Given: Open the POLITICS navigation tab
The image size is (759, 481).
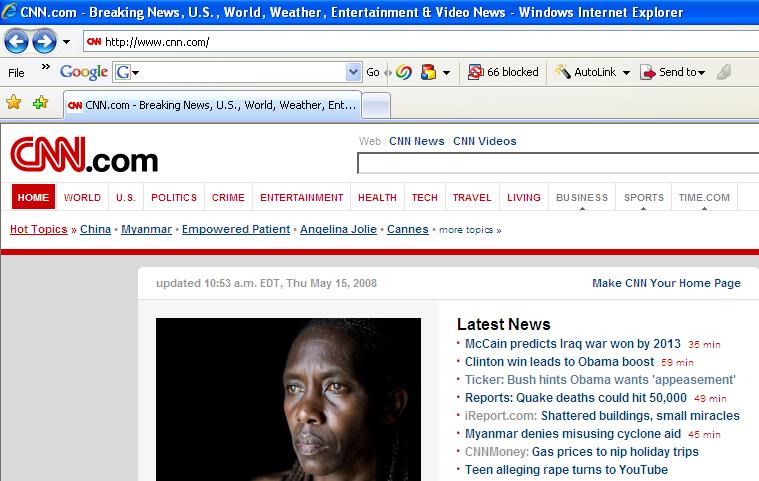Looking at the screenshot, I should tap(174, 197).
